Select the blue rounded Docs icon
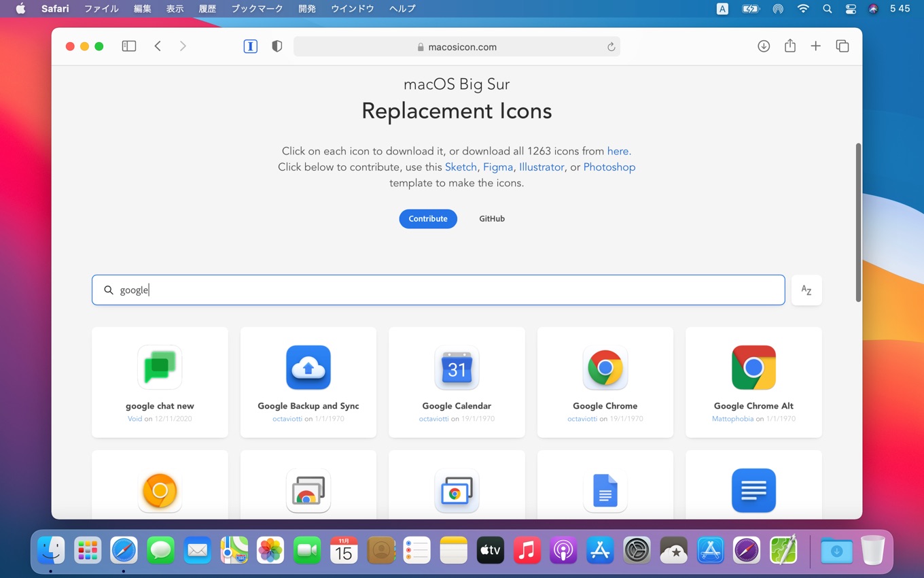This screenshot has height=578, width=924. (x=753, y=490)
